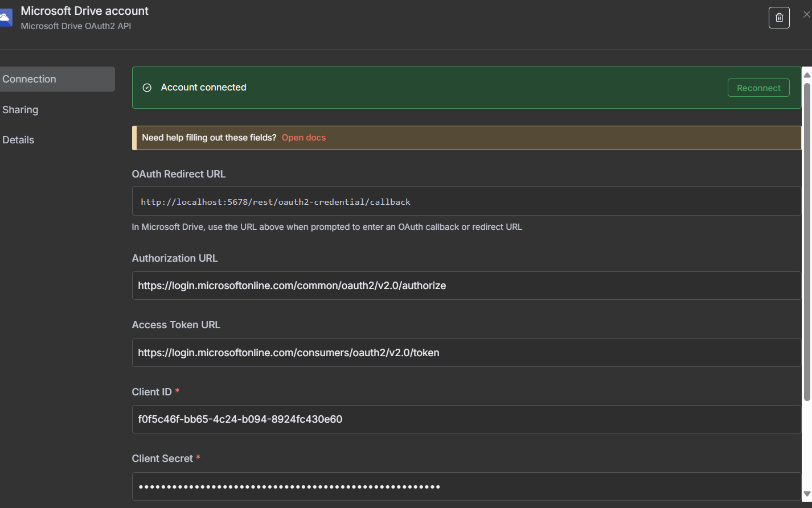Click the Access Token URL label
Screen dimensions: 812x508
pyautogui.click(x=176, y=325)
